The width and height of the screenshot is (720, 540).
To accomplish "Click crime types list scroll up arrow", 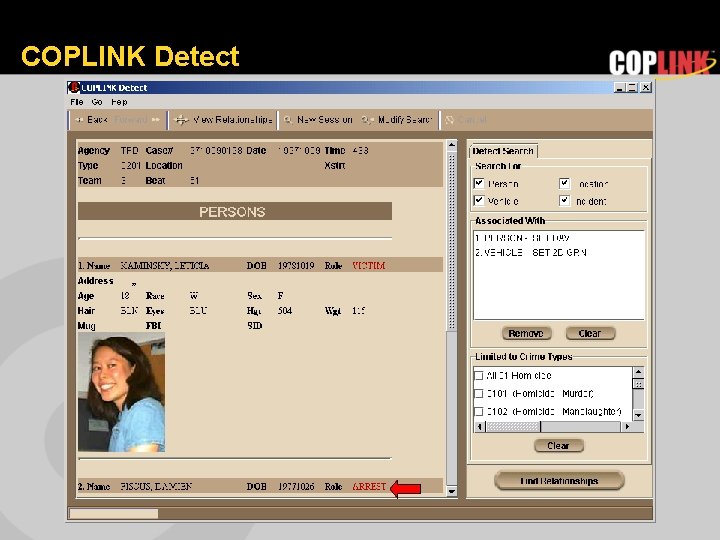I will (x=638, y=371).
